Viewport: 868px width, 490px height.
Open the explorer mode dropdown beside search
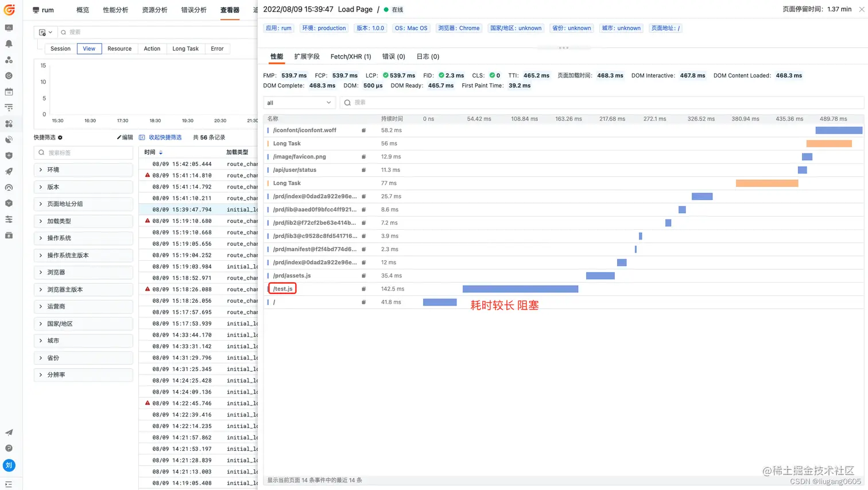[x=45, y=32]
